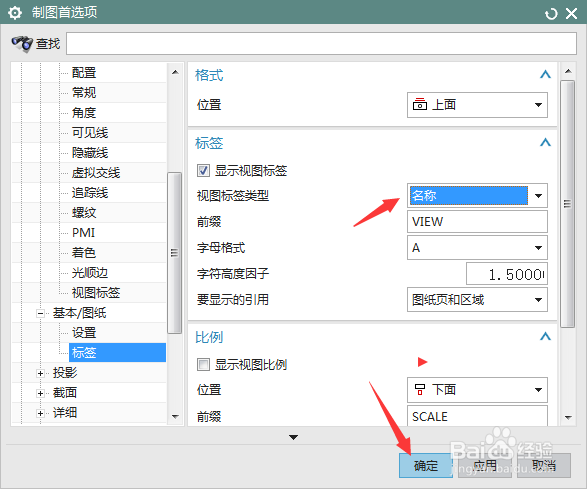Select 视图标签 in the tree
The width and height of the screenshot is (587, 489).
click(96, 293)
